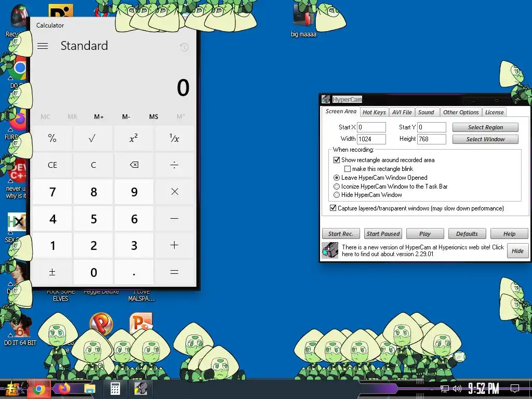Select Calculator taskbar icon
Screen dimensions: 532x399
pyautogui.click(x=115, y=389)
